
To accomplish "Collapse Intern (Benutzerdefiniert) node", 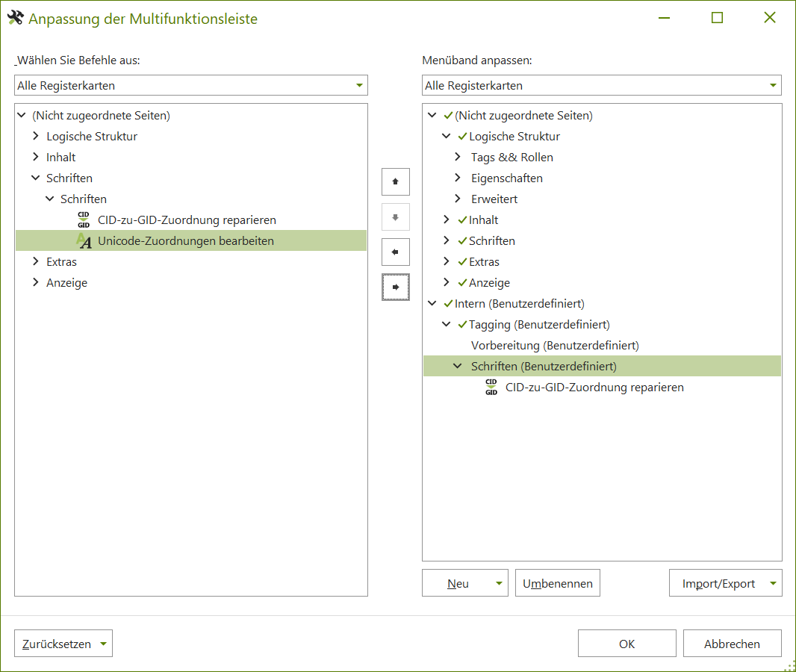I will coord(432,303).
